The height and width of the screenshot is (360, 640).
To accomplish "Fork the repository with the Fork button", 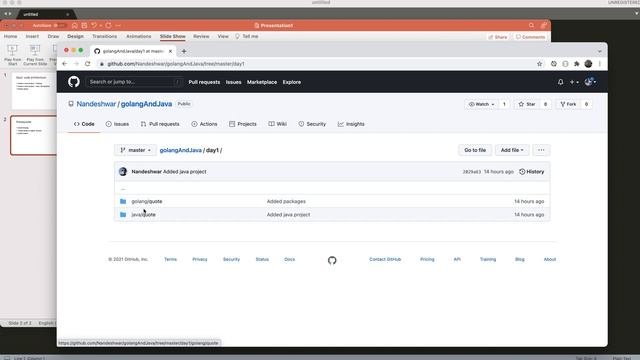I will tap(568, 104).
